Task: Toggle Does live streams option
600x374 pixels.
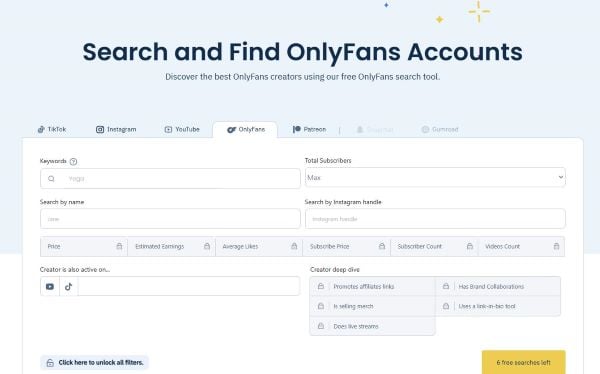Action: pyautogui.click(x=372, y=326)
